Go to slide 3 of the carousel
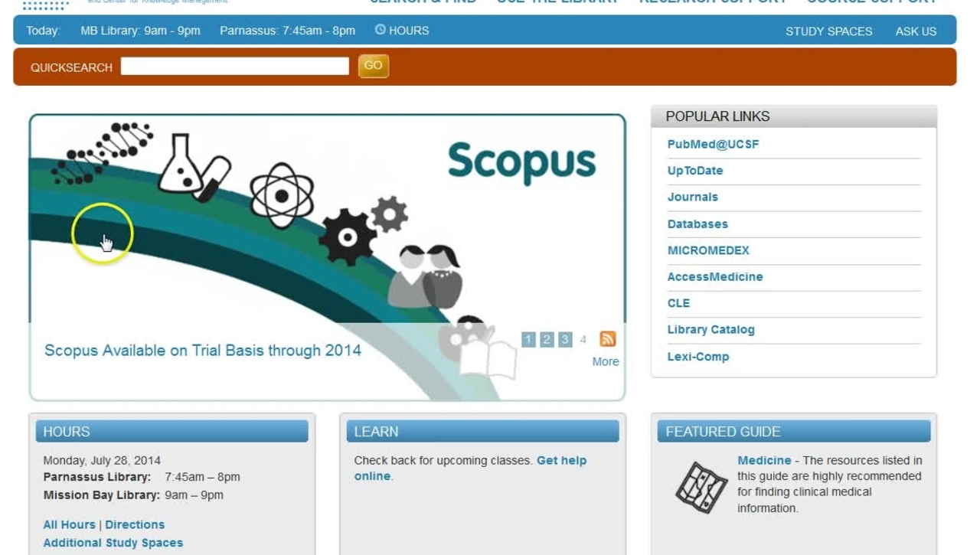The height and width of the screenshot is (555, 980). coord(565,339)
